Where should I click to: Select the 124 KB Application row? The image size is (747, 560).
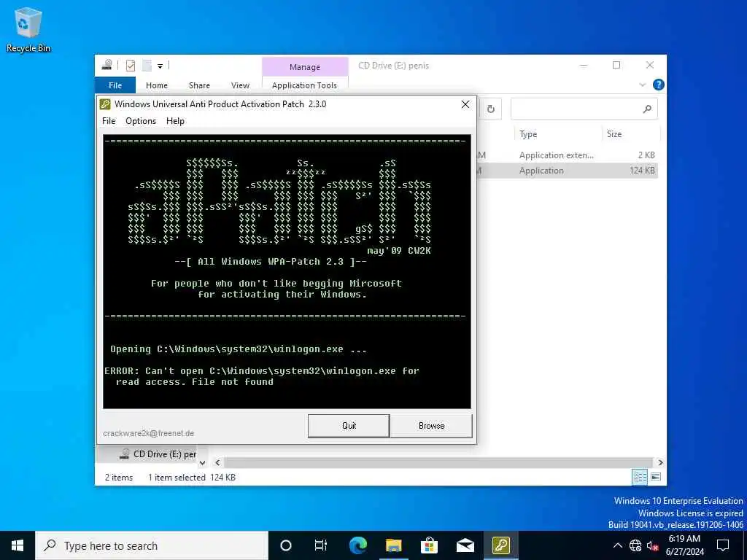(567, 171)
